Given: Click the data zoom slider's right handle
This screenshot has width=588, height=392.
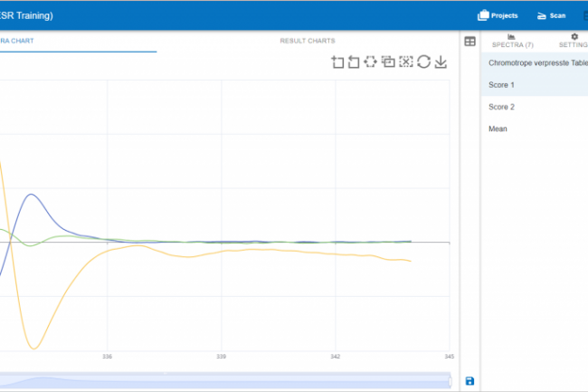Looking at the screenshot, I should [x=450, y=381].
